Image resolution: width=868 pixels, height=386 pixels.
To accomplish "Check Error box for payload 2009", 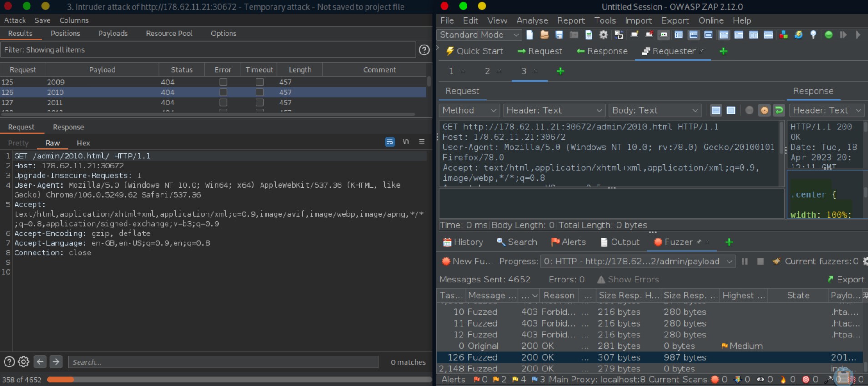I will coord(223,82).
